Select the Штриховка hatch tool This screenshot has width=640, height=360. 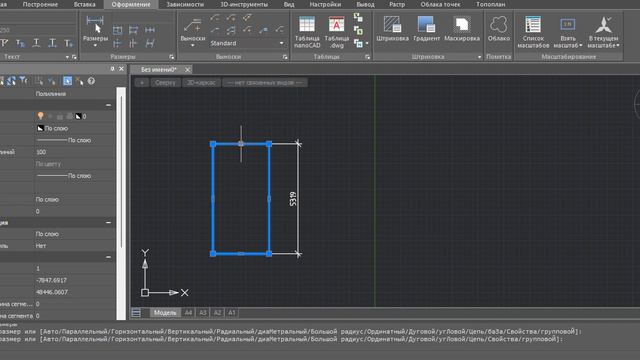(392, 29)
